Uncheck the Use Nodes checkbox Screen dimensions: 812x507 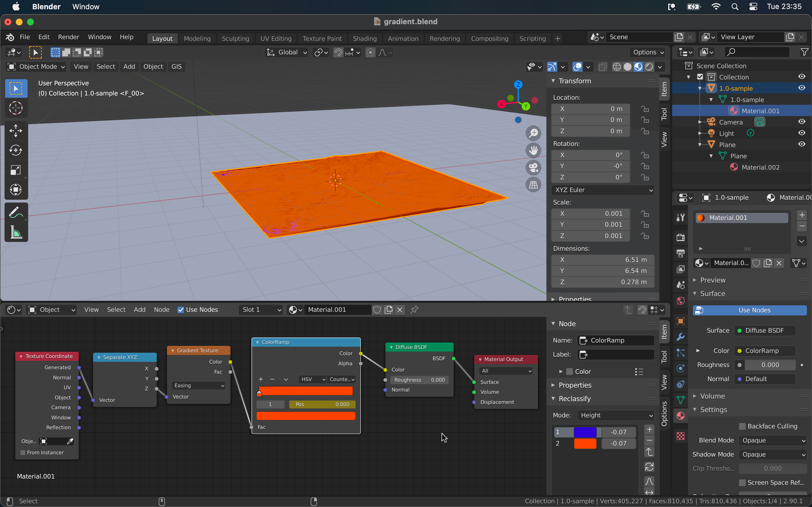180,310
